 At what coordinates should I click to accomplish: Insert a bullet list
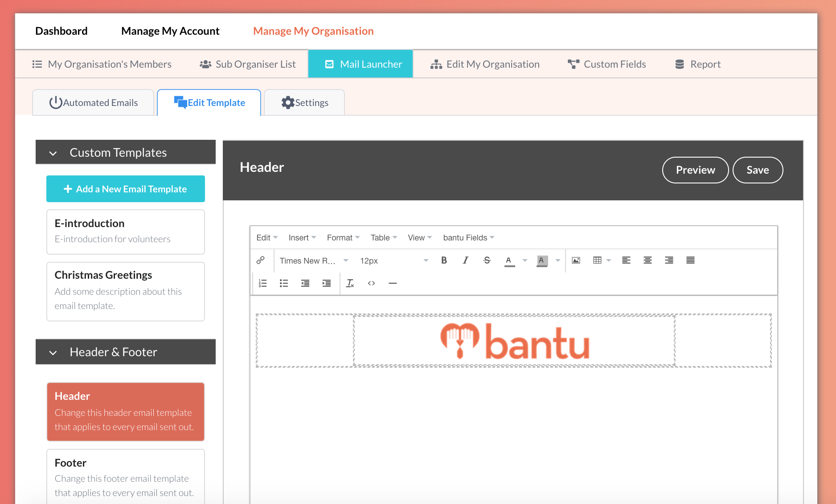[x=284, y=283]
